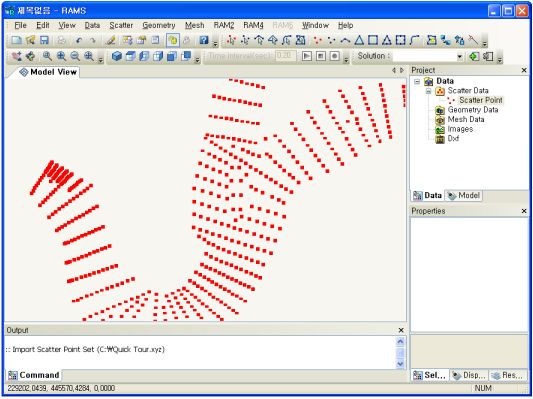533x399 pixels.
Task: Click the triangle with vertex nodes tool
Action: 387,40
